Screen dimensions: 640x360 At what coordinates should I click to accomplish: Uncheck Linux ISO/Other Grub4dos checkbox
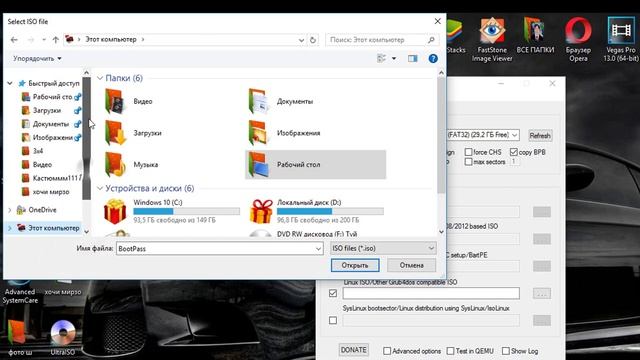coord(333,293)
